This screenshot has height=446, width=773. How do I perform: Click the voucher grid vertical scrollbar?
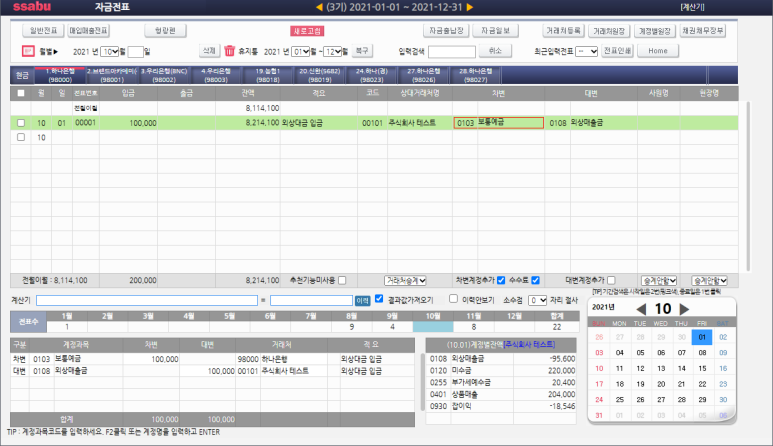747,186
